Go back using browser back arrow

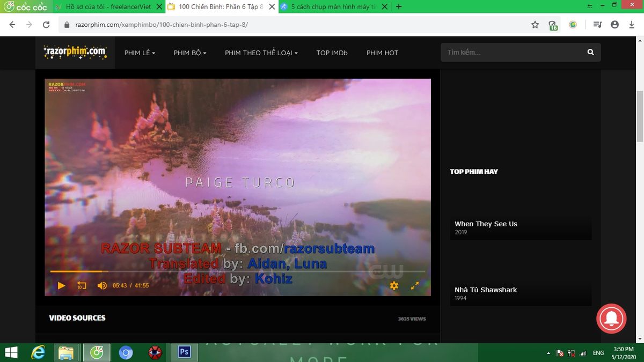[x=12, y=25]
